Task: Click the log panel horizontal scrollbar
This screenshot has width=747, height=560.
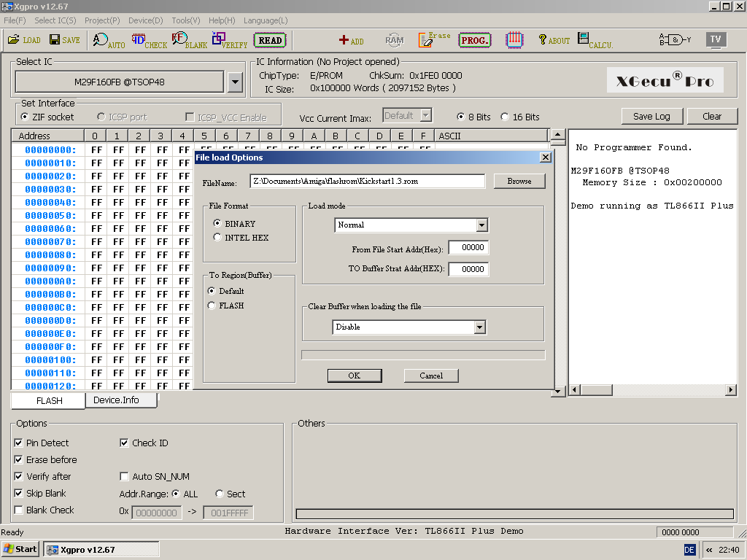Action: point(653,391)
